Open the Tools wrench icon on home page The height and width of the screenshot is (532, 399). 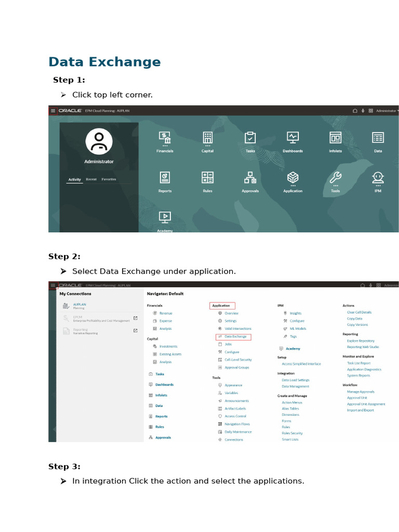pyautogui.click(x=336, y=178)
